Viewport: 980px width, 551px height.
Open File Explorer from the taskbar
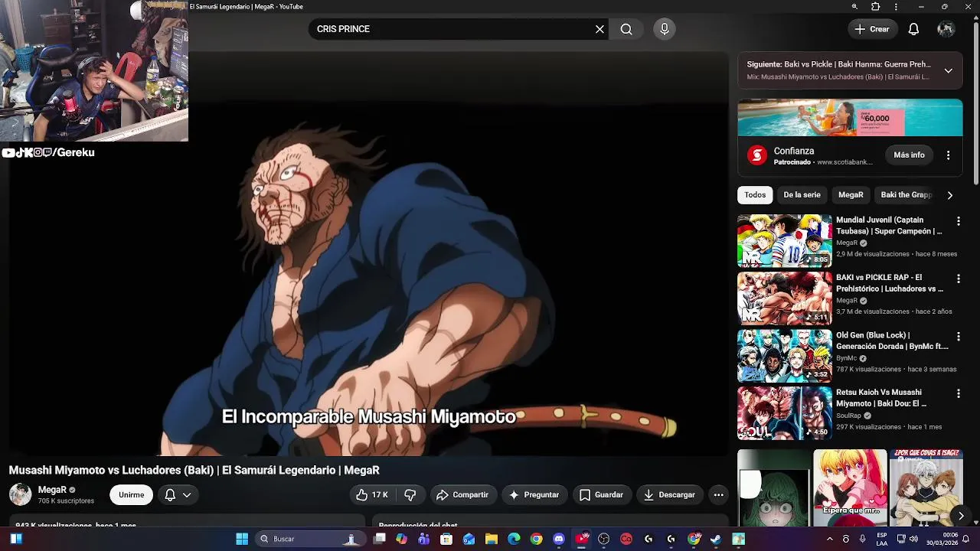pyautogui.click(x=492, y=539)
